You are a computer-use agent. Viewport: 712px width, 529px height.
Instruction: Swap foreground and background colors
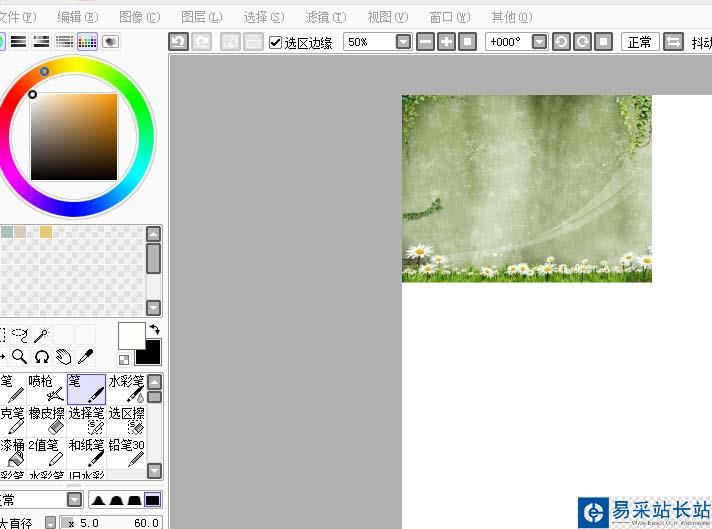coord(155,329)
